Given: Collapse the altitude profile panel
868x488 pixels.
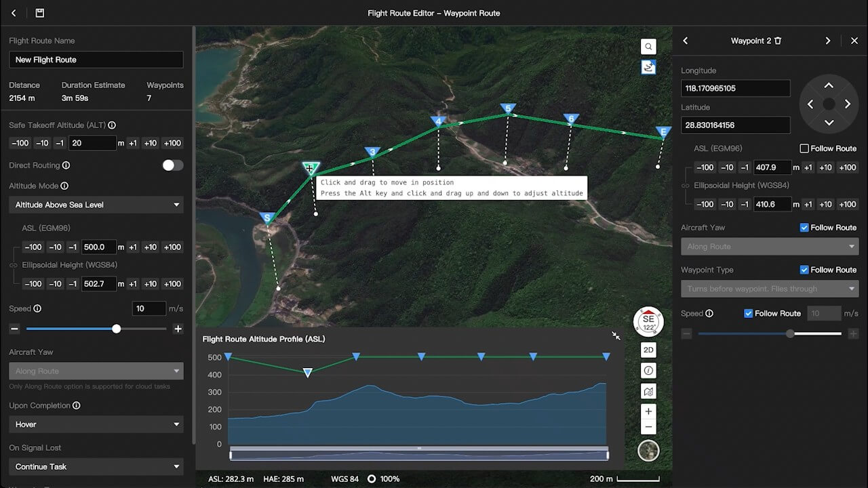Looking at the screenshot, I should [615, 335].
